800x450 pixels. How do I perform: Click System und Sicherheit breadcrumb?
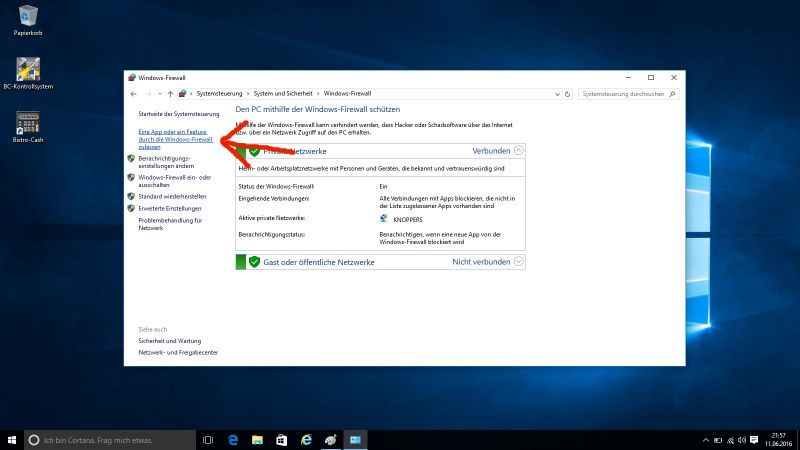(283, 94)
